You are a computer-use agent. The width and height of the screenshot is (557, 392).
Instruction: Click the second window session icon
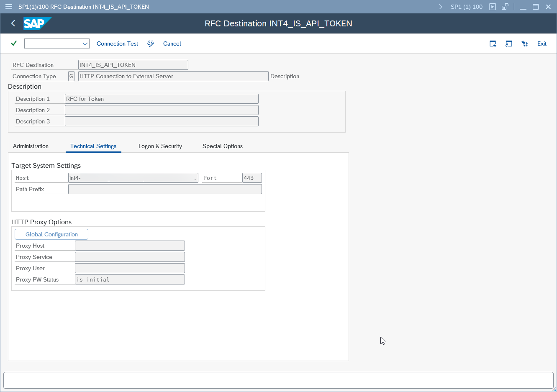(x=509, y=44)
